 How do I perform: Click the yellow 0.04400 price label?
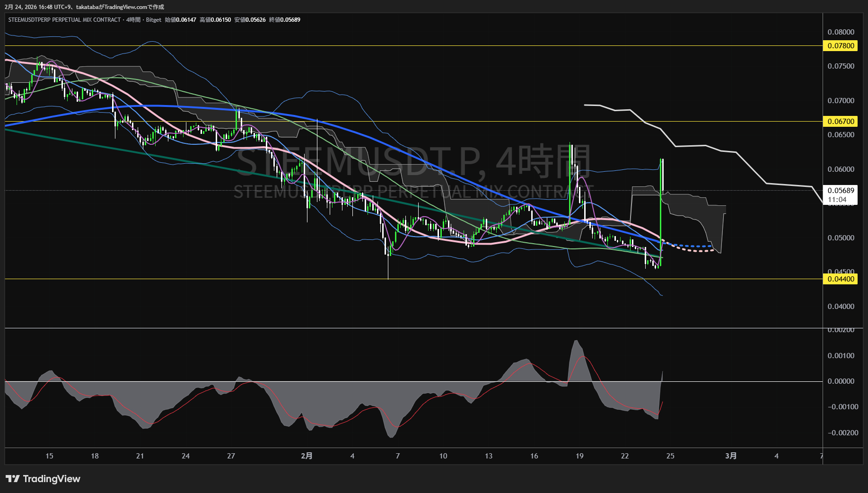coord(841,279)
